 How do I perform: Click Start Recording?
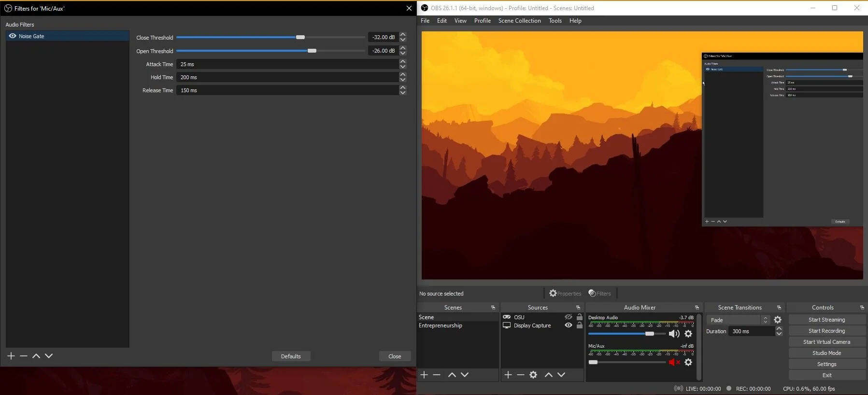[x=827, y=331]
